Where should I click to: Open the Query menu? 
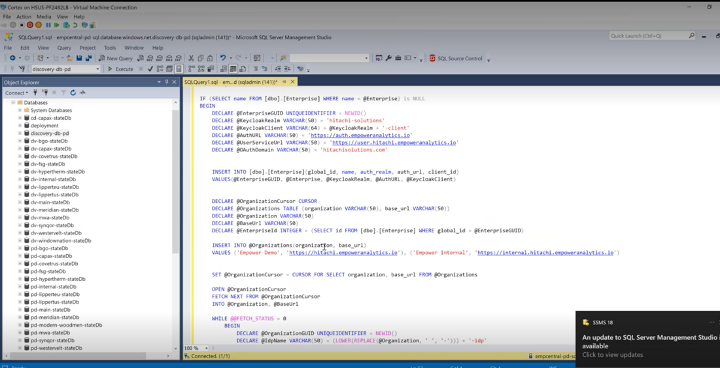(64, 48)
